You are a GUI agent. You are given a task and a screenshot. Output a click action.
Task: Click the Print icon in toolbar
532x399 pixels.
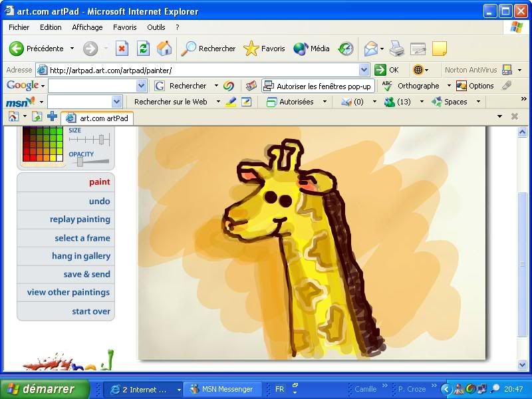coord(396,49)
